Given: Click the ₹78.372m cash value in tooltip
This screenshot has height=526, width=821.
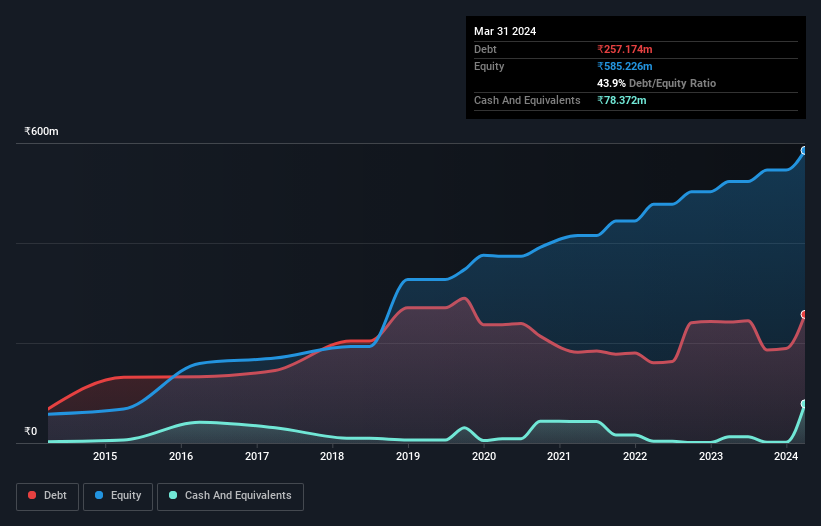Looking at the screenshot, I should coord(622,100).
